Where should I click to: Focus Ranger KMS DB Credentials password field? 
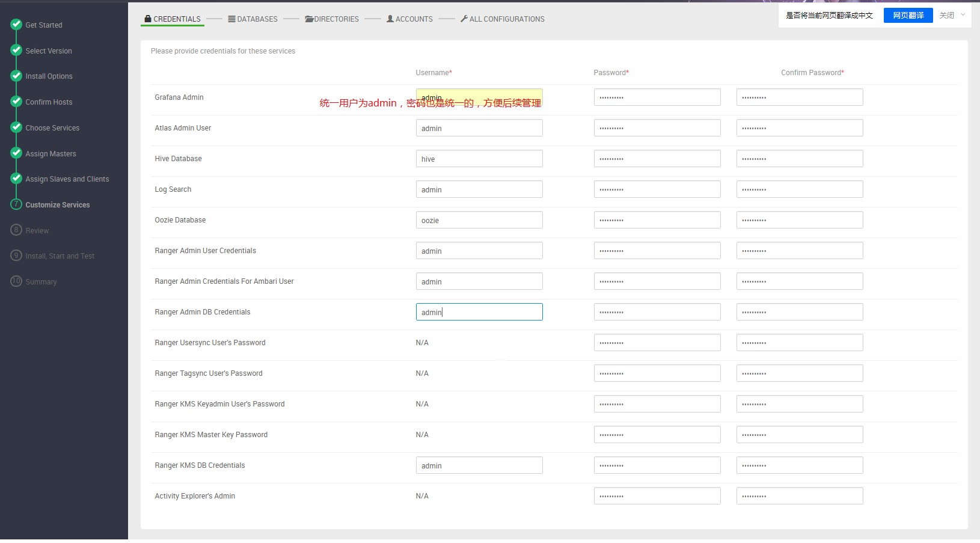(657, 465)
